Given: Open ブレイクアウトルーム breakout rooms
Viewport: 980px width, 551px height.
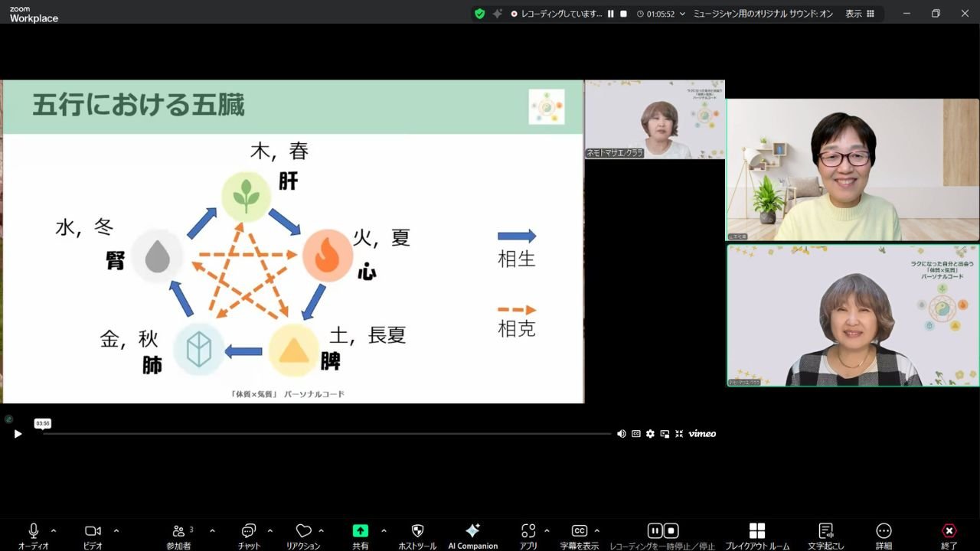Looking at the screenshot, I should (756, 531).
